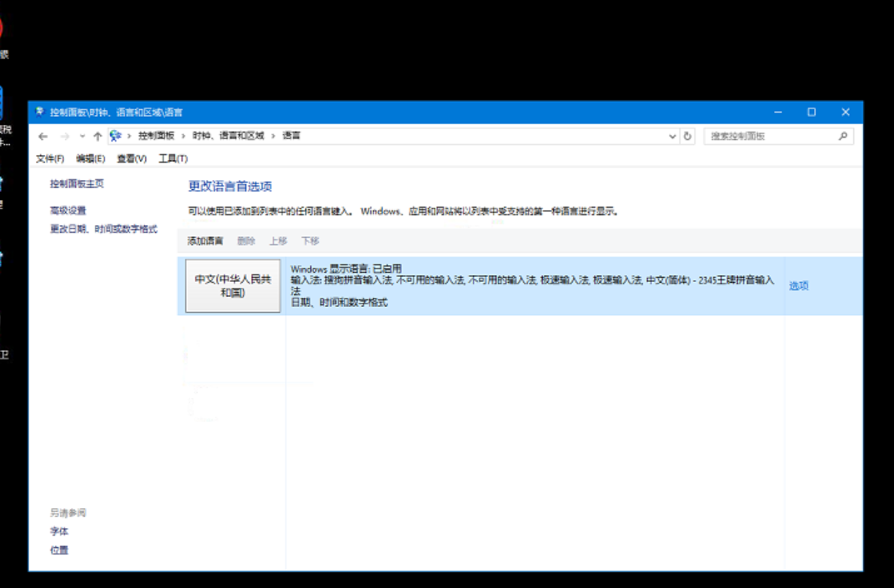Maximize the language control panel window

pos(811,113)
